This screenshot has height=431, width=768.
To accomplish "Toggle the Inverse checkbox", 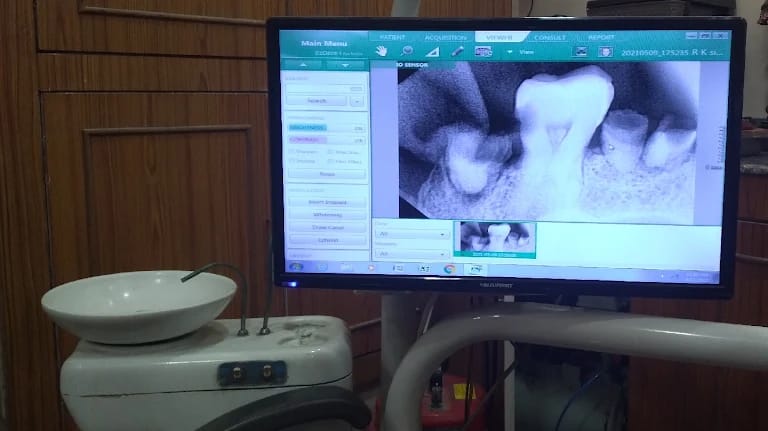I will click(292, 161).
